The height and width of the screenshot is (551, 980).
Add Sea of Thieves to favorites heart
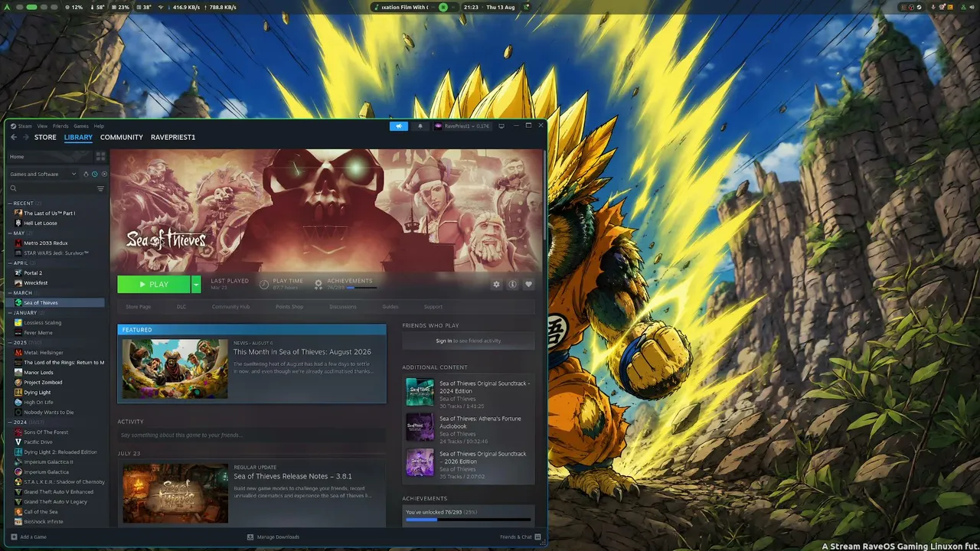point(528,284)
